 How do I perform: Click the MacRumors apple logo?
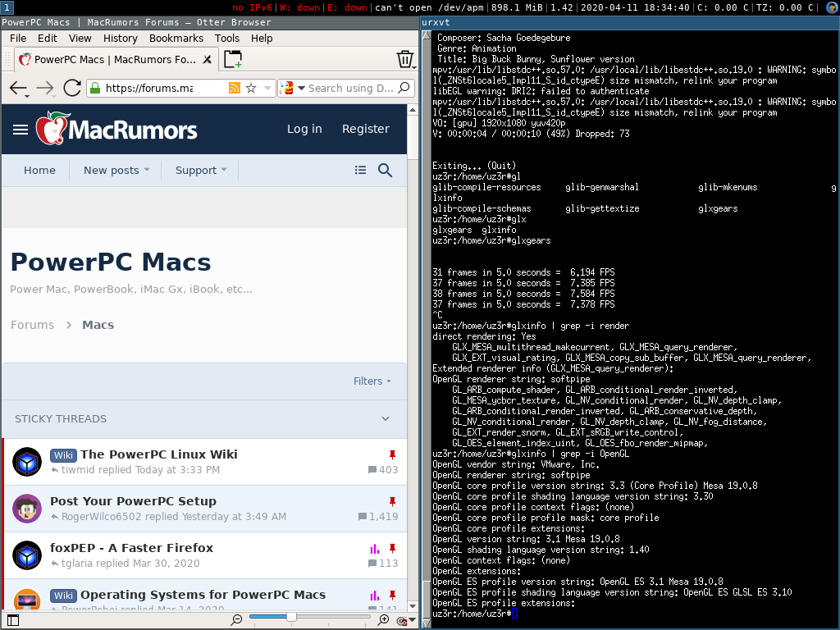pos(52,129)
